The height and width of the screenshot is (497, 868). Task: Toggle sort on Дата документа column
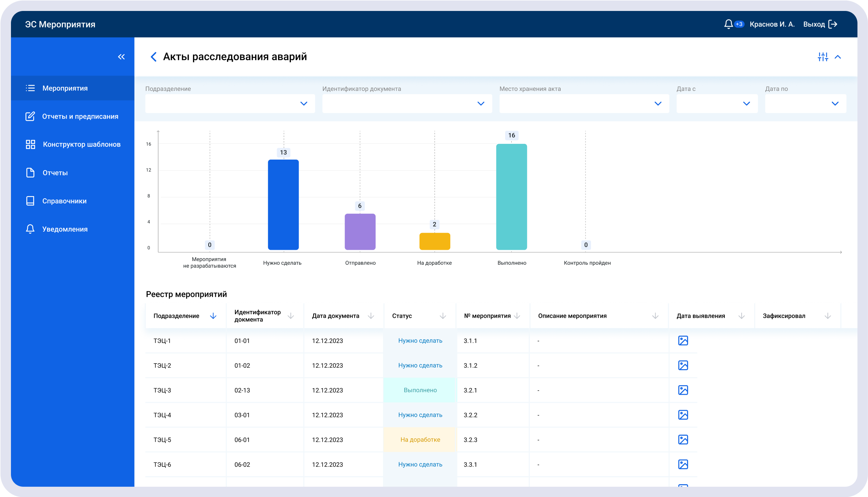[371, 316]
